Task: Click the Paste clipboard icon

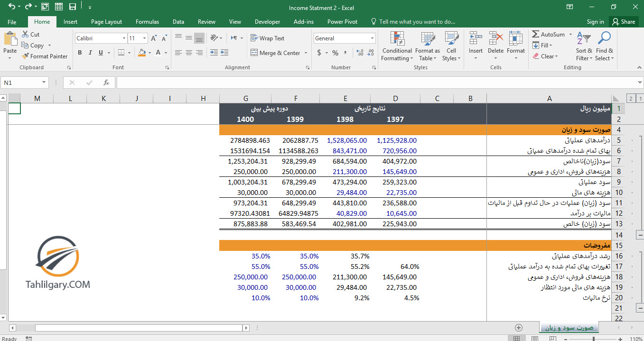Action: (10, 39)
